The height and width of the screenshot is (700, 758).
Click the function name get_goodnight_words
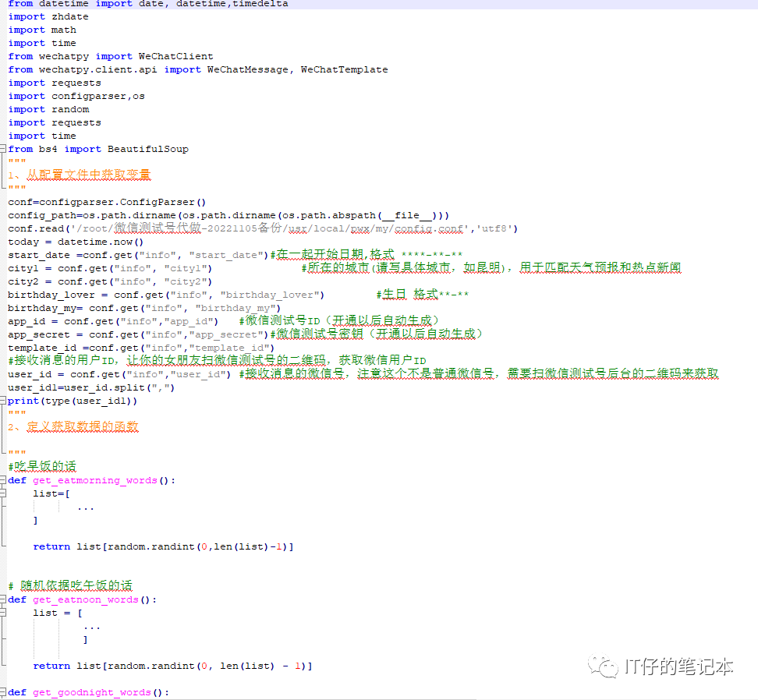pyautogui.click(x=92, y=693)
